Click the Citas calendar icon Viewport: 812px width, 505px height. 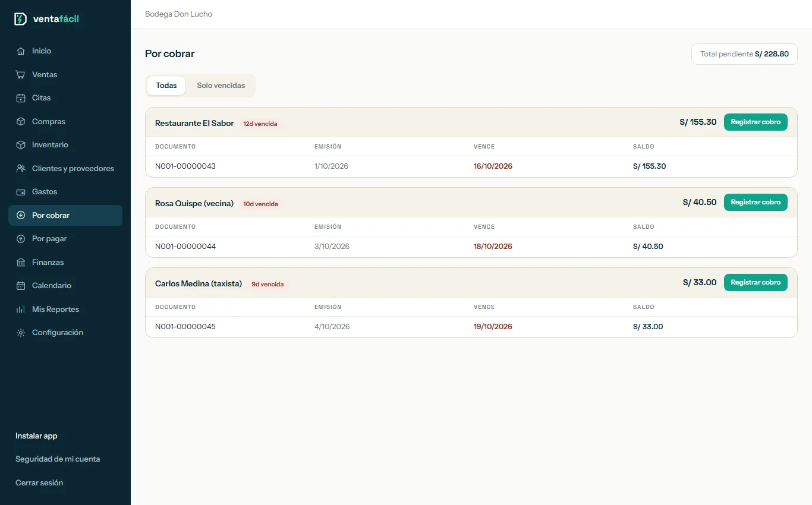pyautogui.click(x=21, y=98)
